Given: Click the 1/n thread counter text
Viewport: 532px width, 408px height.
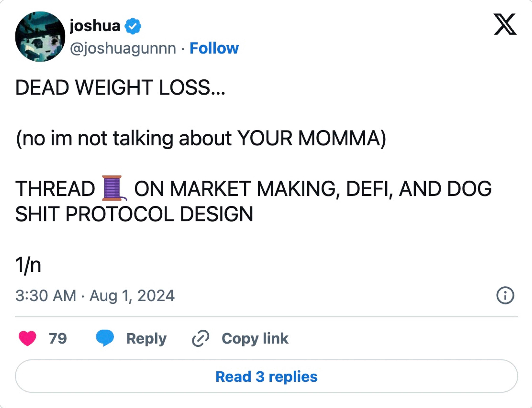Looking at the screenshot, I should 28,265.
